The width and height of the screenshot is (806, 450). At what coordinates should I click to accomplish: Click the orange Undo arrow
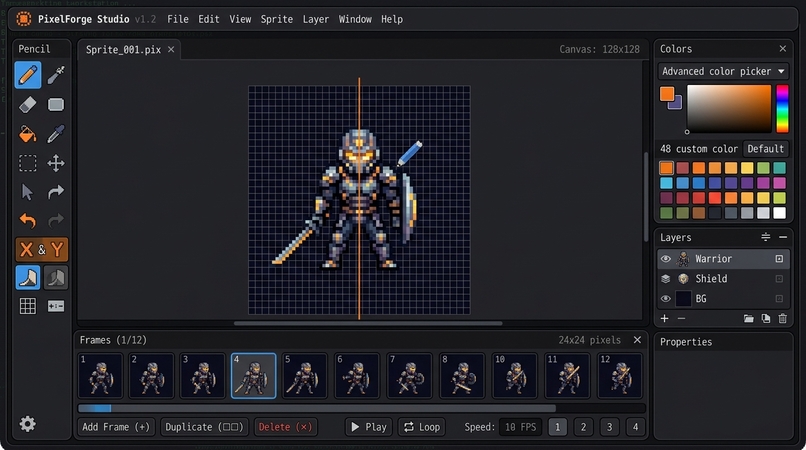click(28, 221)
